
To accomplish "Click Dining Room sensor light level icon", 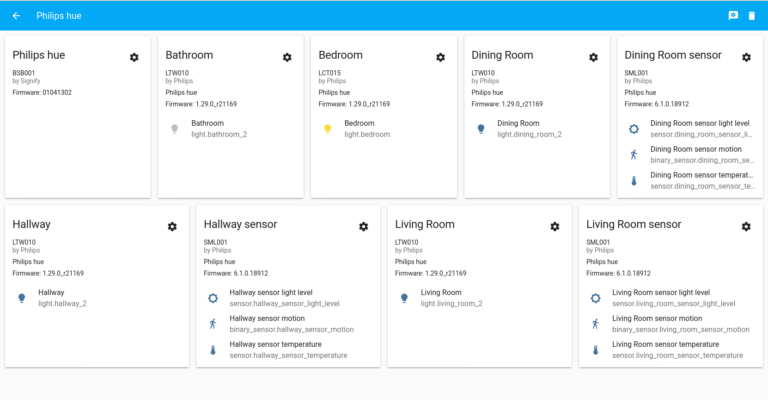I will 634,129.
